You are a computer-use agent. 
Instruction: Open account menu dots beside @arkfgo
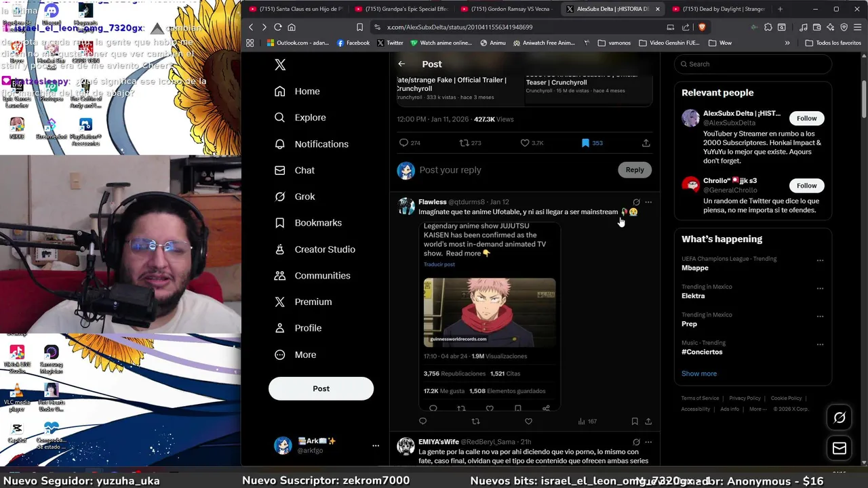point(376,445)
